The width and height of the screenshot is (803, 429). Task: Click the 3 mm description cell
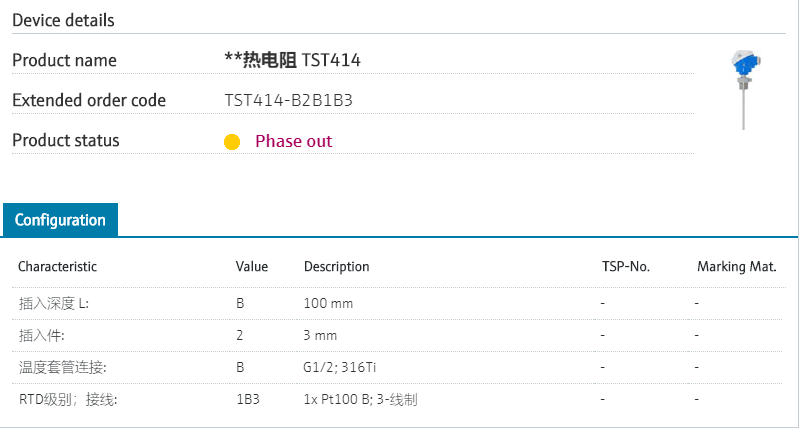(320, 335)
